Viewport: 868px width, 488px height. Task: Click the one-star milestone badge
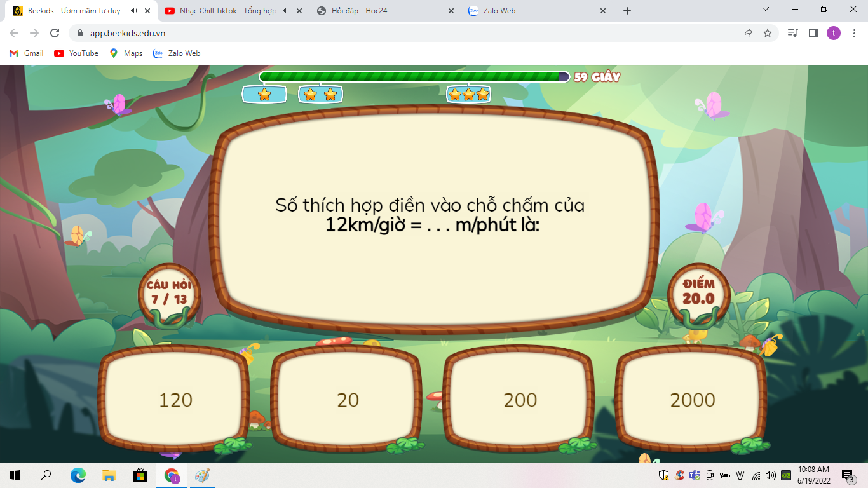(264, 95)
